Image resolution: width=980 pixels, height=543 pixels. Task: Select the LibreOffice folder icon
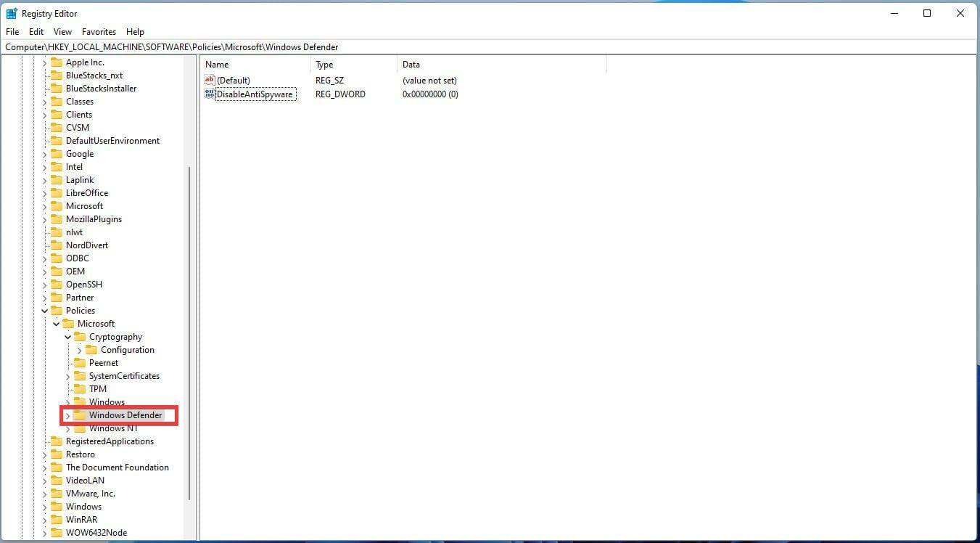tap(56, 193)
